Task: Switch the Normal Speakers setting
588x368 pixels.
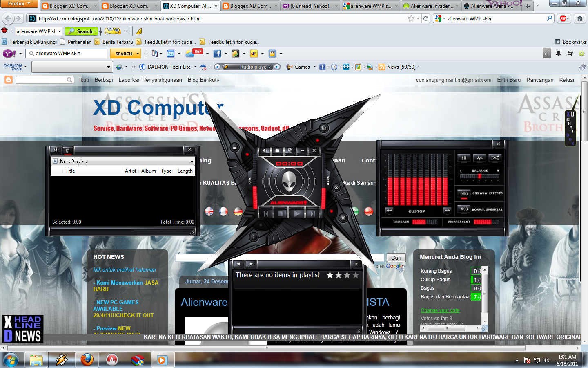Action: coord(464,209)
